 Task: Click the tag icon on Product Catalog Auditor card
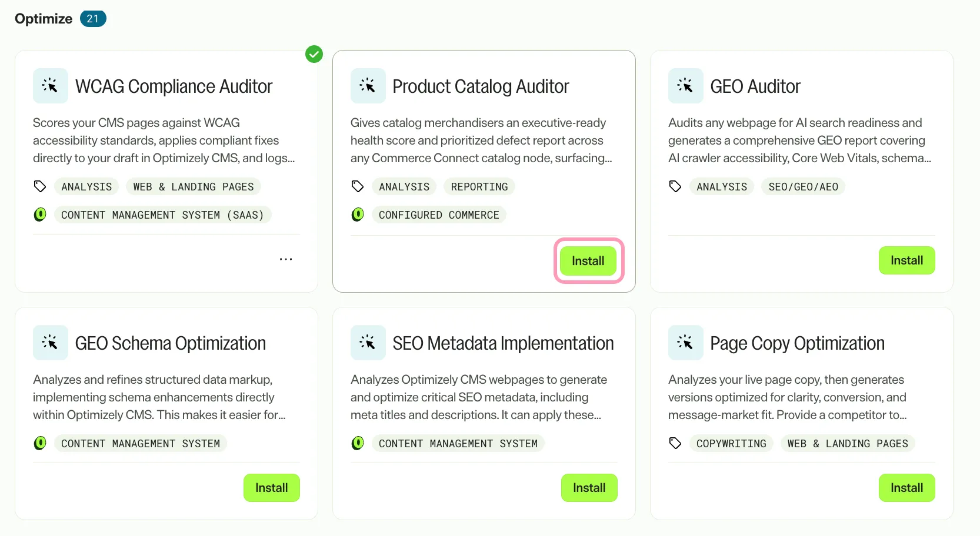click(x=358, y=186)
